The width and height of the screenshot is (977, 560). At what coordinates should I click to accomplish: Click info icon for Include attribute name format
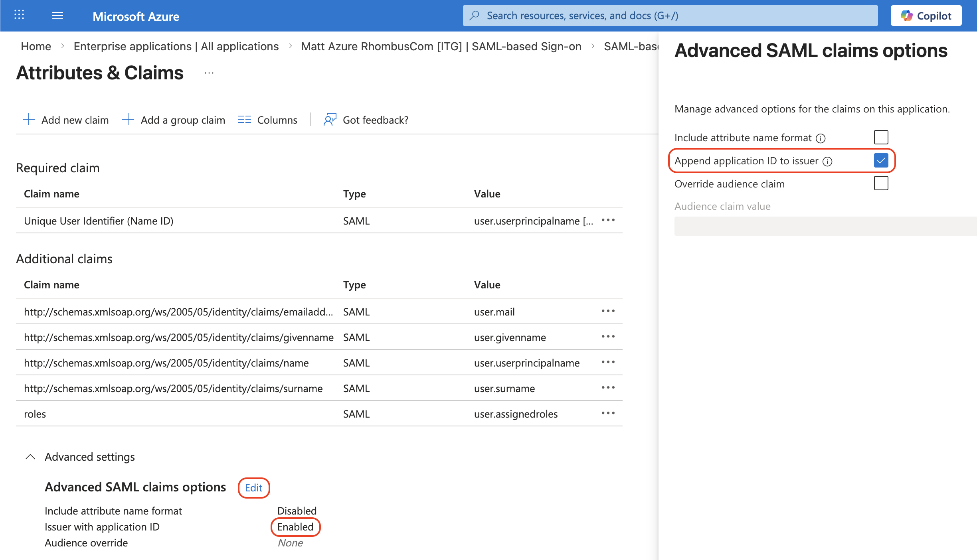pyautogui.click(x=821, y=138)
